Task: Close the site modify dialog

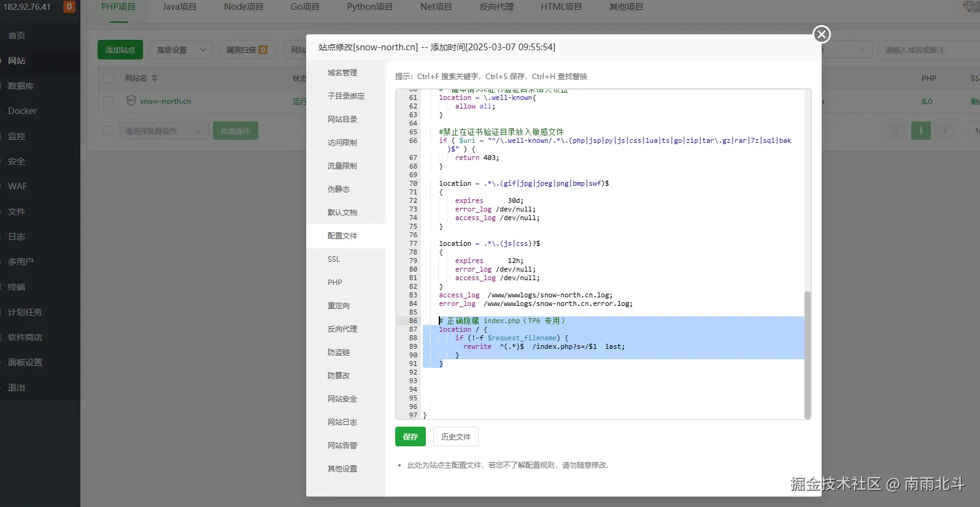Action: tap(822, 34)
